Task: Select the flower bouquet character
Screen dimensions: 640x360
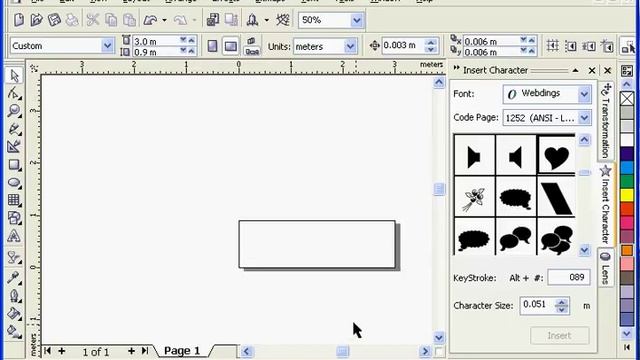Action: point(474,197)
